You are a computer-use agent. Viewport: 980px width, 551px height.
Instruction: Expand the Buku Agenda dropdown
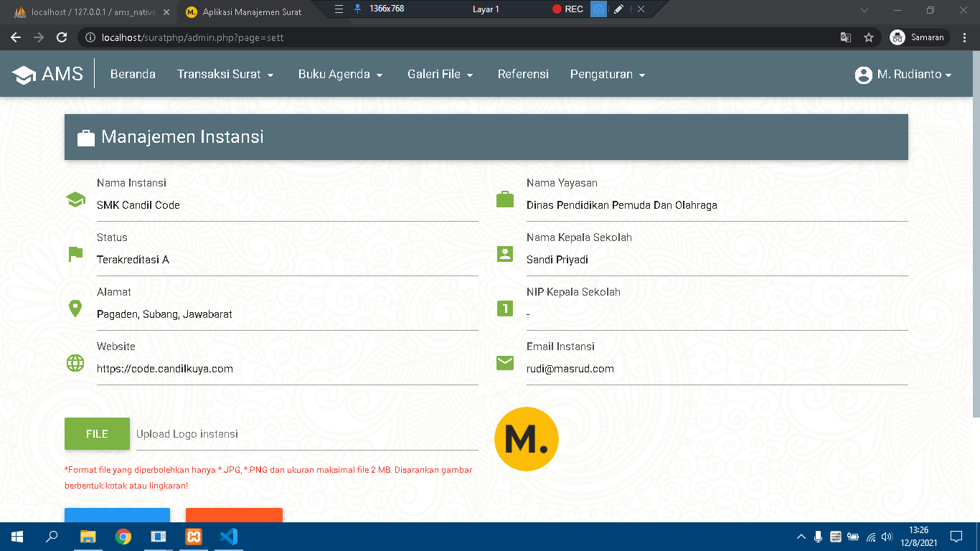340,74
